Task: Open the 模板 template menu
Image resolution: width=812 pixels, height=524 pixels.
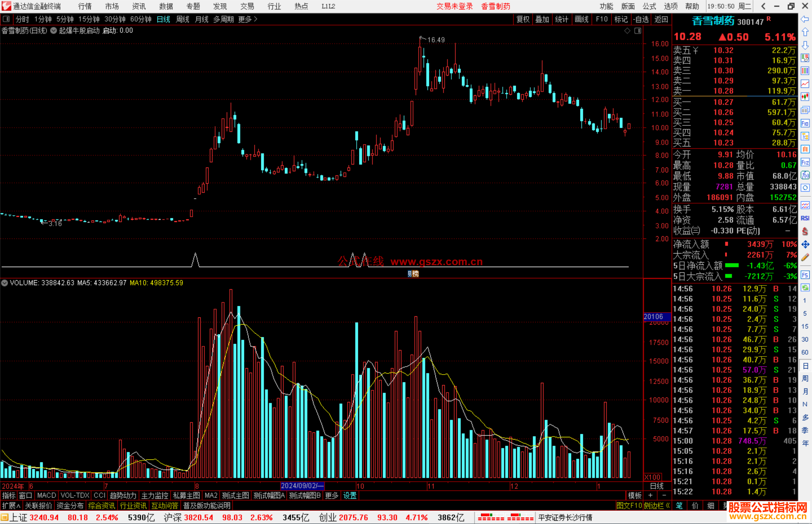Action: click(x=635, y=495)
